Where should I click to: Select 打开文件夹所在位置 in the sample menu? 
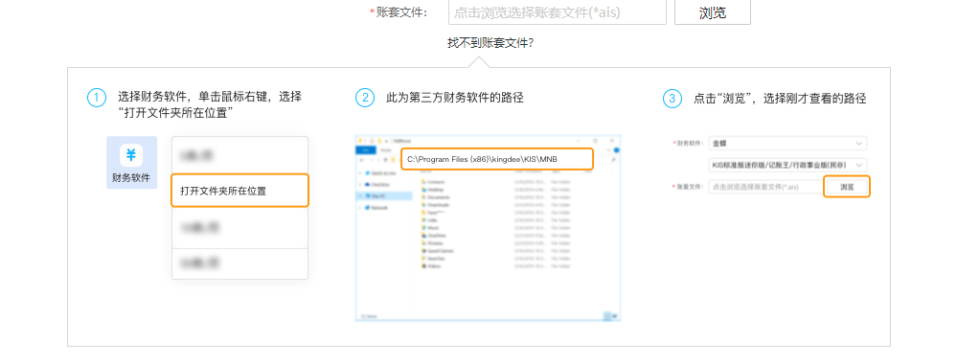[240, 190]
